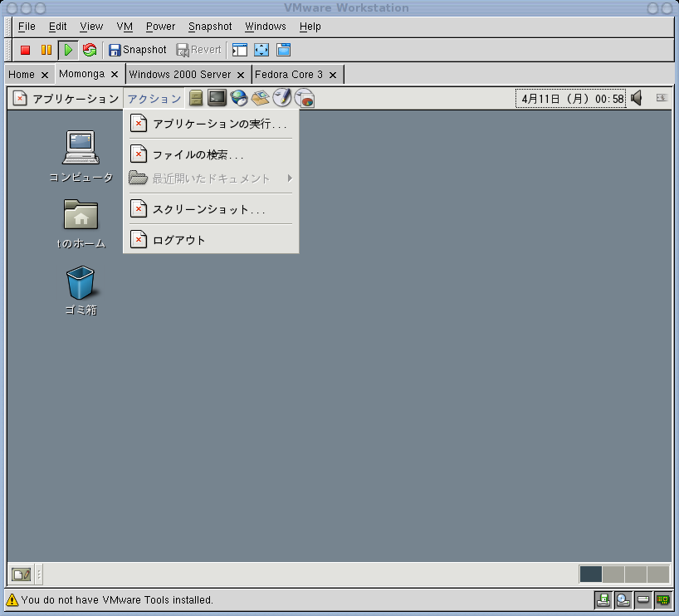Screen dimensions: 679x616
Task: Open the terminal launcher in the GNOME panel
Action: click(x=217, y=98)
